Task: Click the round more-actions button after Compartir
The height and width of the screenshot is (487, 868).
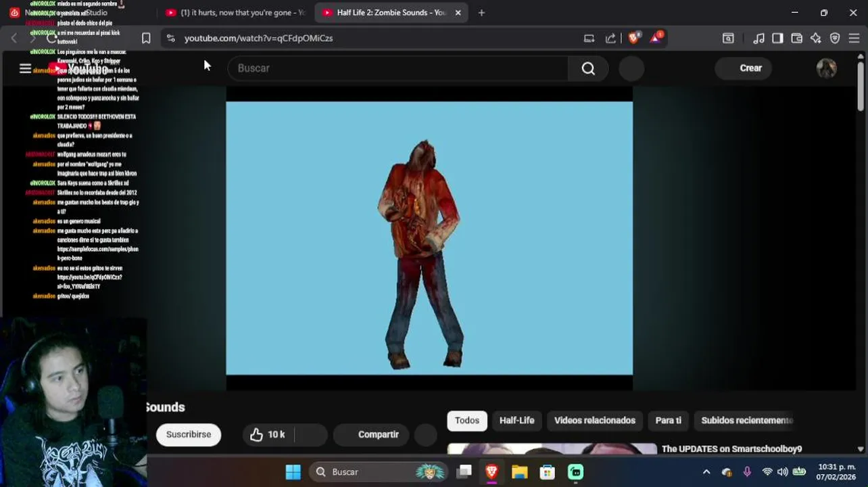Action: 425,435
